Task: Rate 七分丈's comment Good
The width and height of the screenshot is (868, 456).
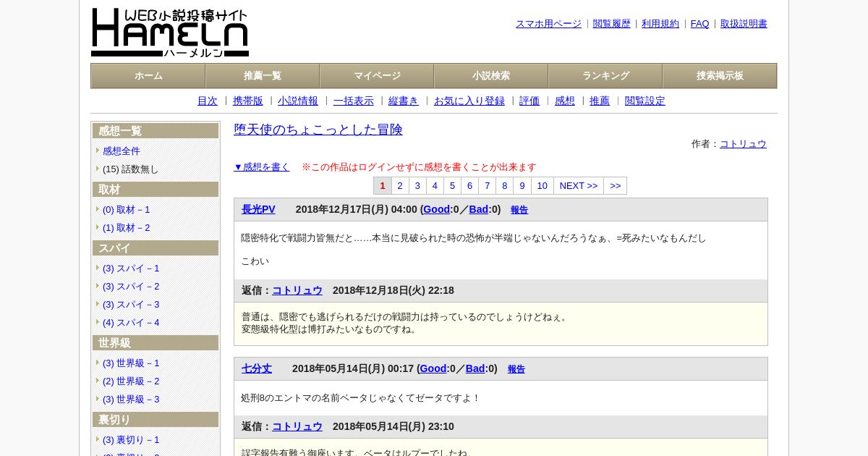Action: pyautogui.click(x=433, y=368)
